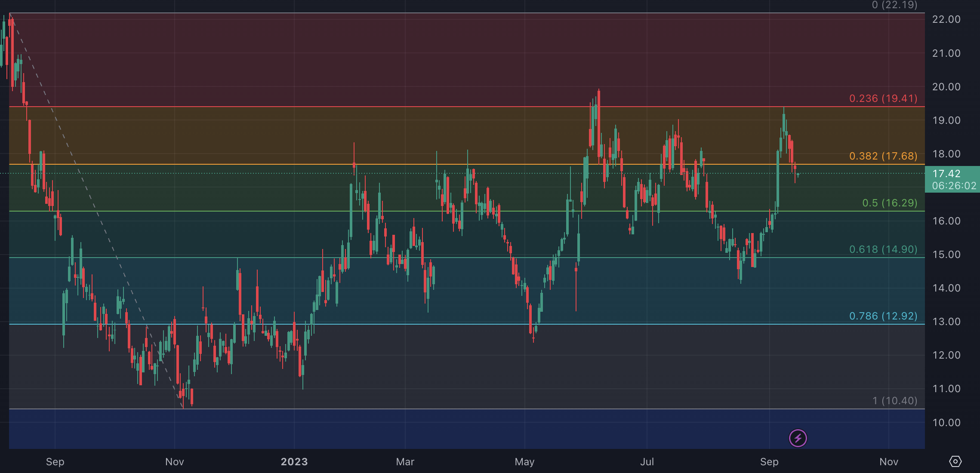Click the 18.00 value on the price scale
This screenshot has height=473, width=980.
[946, 154]
